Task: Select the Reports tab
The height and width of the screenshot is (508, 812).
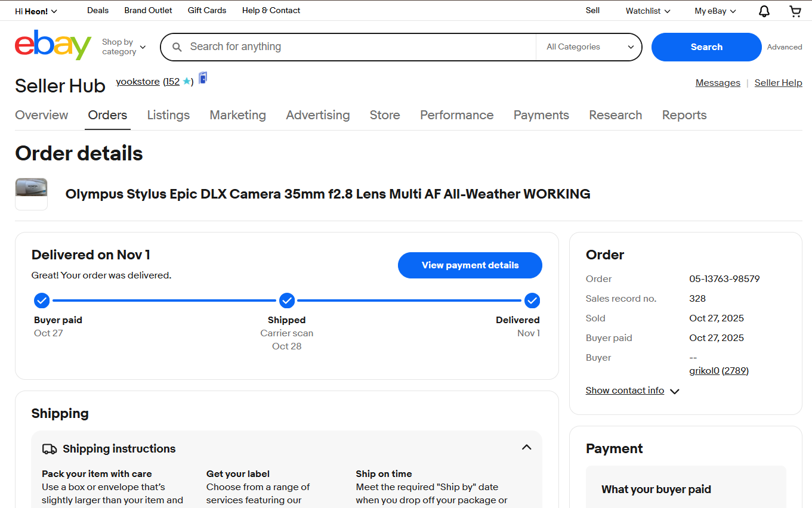Action: coord(684,115)
